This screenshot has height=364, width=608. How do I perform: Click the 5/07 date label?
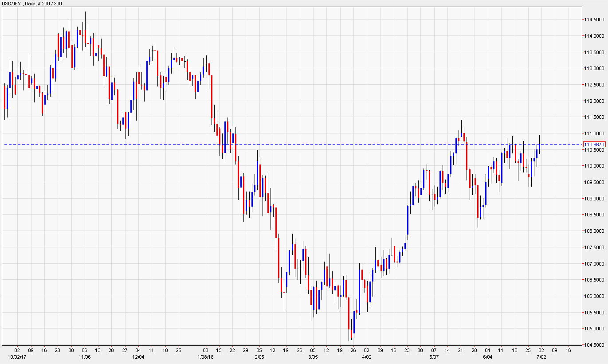(434, 357)
